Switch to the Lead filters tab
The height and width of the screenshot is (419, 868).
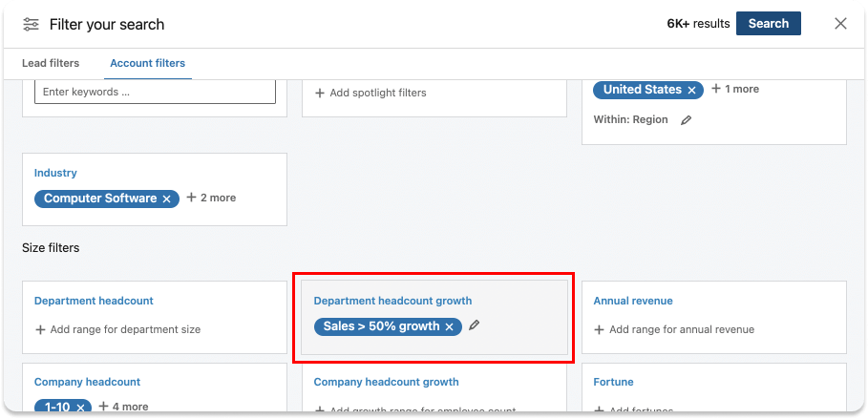(51, 64)
